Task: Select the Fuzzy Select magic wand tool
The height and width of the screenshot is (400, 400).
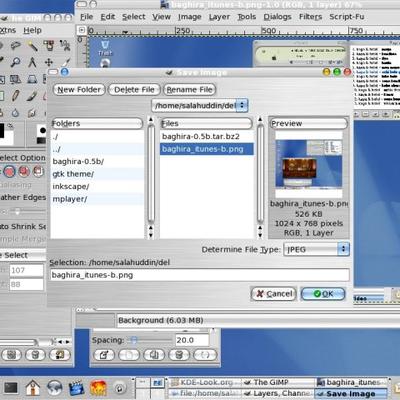Action: pyautogui.click(x=32, y=46)
